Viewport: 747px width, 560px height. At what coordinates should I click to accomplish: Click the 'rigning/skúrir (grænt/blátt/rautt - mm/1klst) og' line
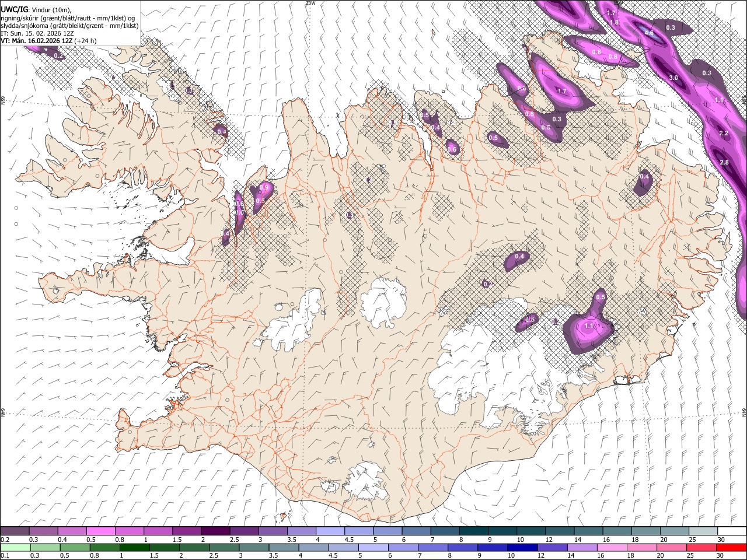click(67, 18)
